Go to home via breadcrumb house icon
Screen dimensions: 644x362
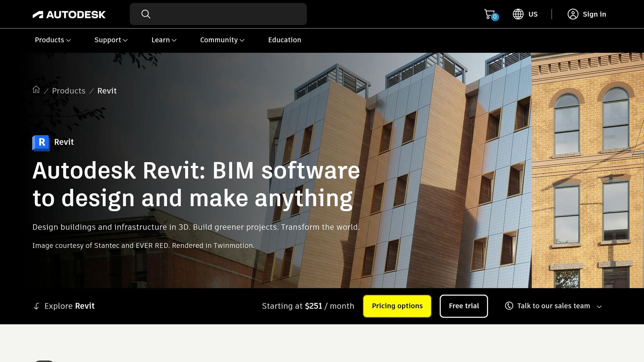click(x=36, y=90)
